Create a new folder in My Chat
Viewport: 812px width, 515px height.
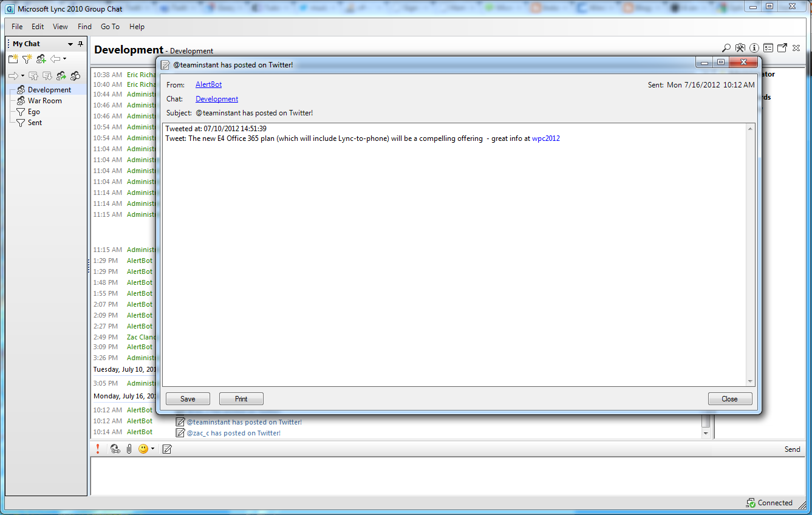pos(13,59)
